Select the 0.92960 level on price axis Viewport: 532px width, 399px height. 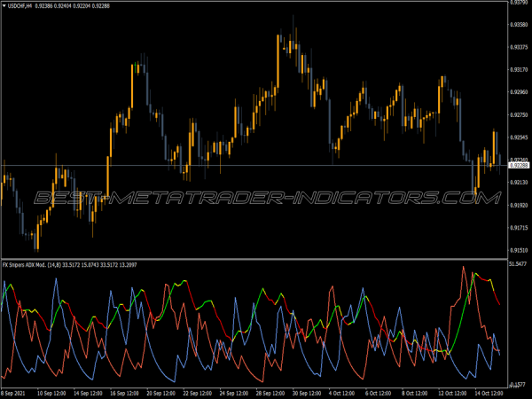[519, 92]
